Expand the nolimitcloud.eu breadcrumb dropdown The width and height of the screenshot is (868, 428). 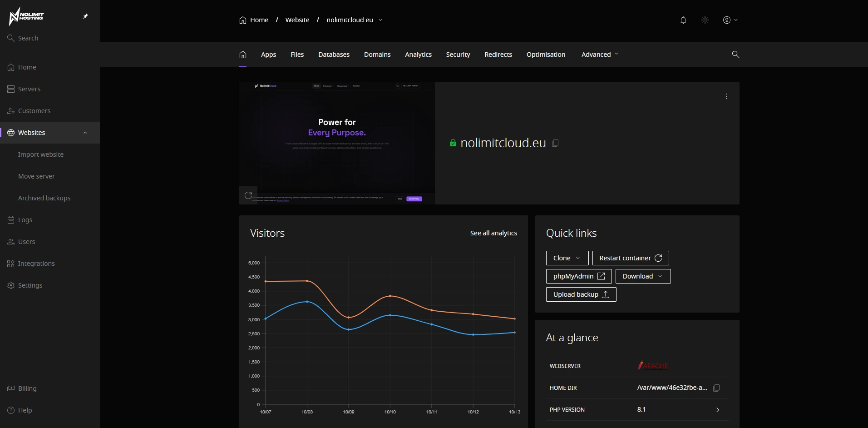pyautogui.click(x=380, y=20)
